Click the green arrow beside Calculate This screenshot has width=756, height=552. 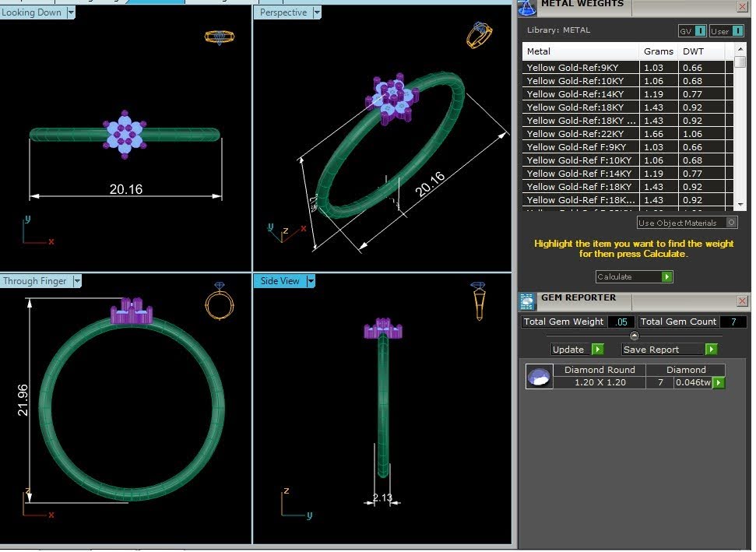(x=666, y=276)
